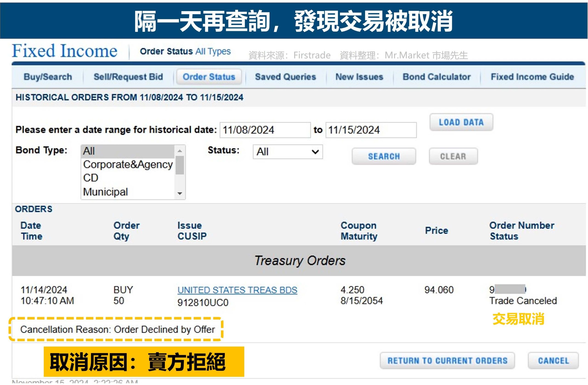The width and height of the screenshot is (588, 385).
Task: Click the CANCEL button
Action: coord(553,360)
